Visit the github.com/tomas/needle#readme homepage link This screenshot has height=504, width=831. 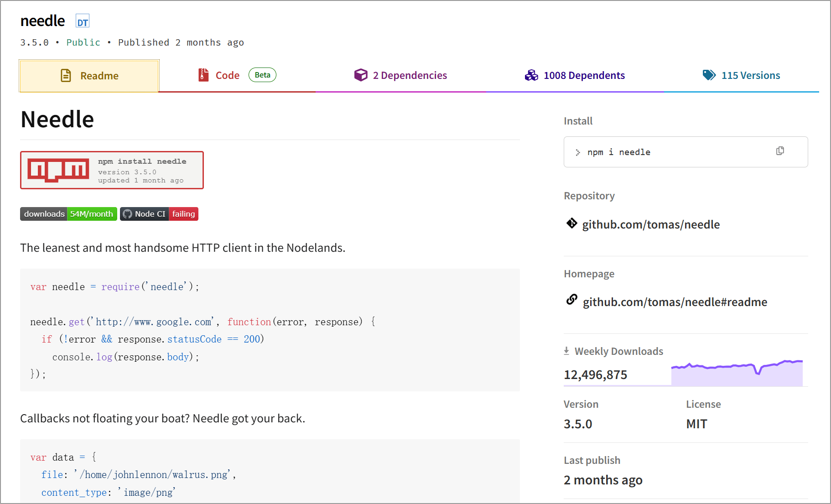click(675, 302)
